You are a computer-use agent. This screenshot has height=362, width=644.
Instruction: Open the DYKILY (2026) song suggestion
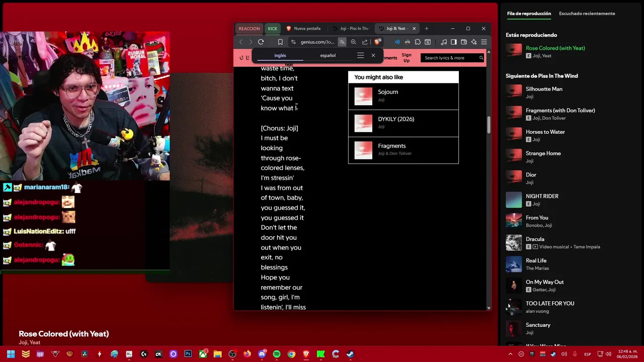(404, 123)
